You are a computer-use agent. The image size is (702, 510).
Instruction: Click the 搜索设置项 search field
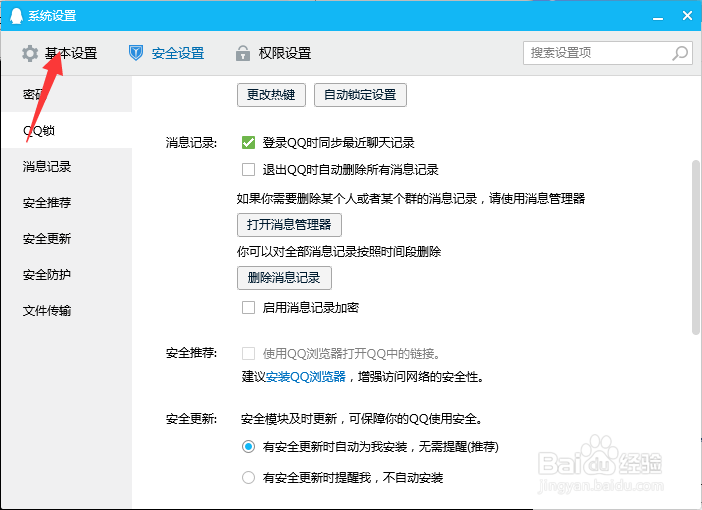[x=608, y=53]
